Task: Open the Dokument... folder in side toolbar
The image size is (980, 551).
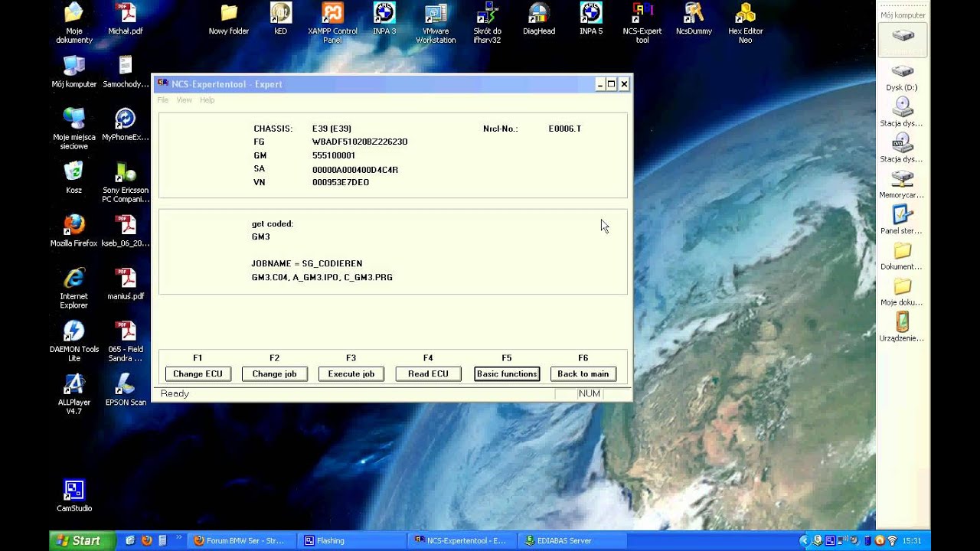Action: pyautogui.click(x=902, y=256)
